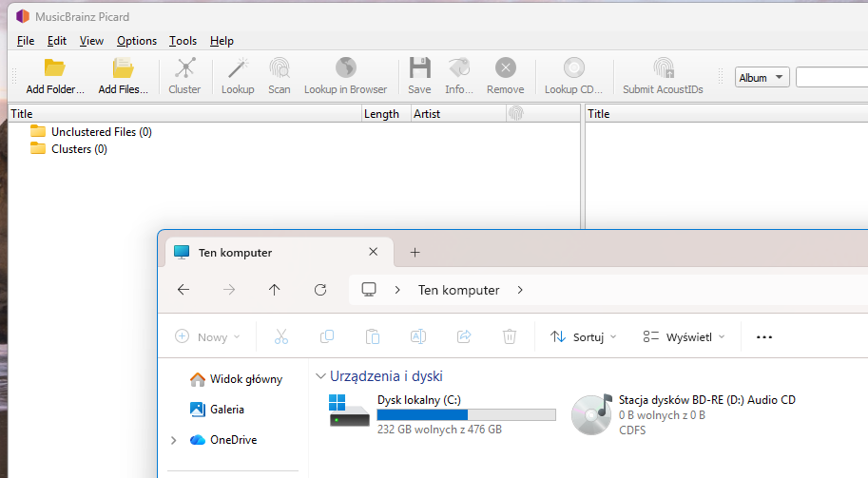868x478 pixels.
Task: Click the Picard search input field
Action: coord(831,78)
